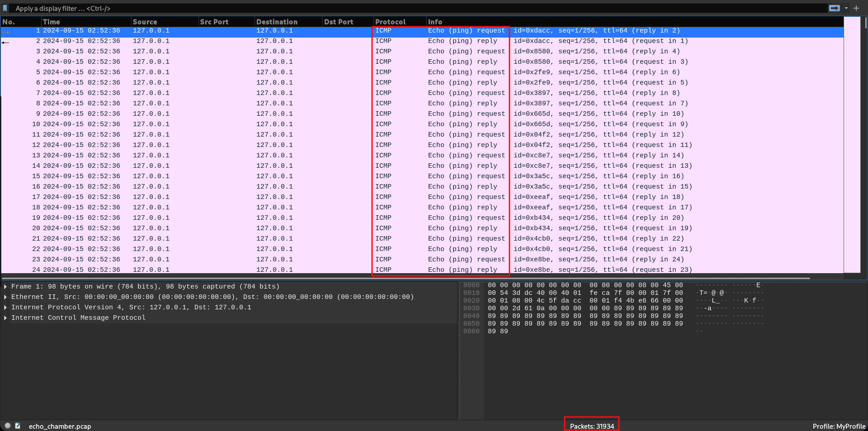Click the Packets: 31934 status label
The height and width of the screenshot is (431, 868).
591,426
